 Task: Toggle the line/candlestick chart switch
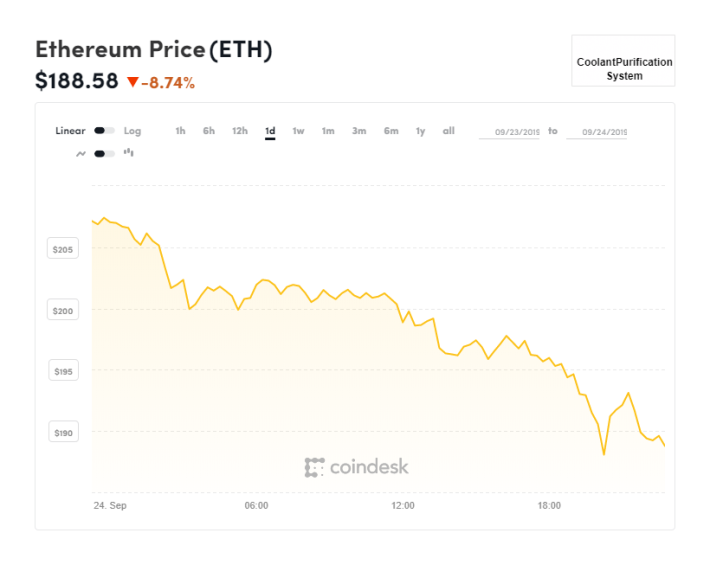(104, 154)
